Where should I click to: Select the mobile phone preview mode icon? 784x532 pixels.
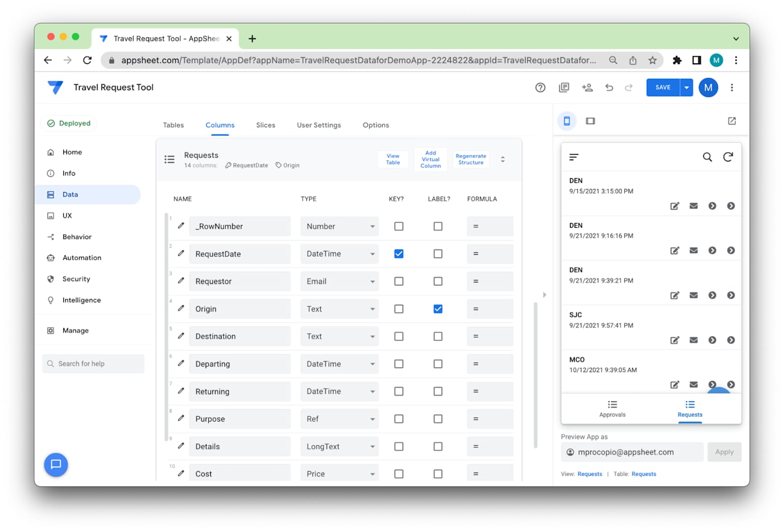[567, 121]
